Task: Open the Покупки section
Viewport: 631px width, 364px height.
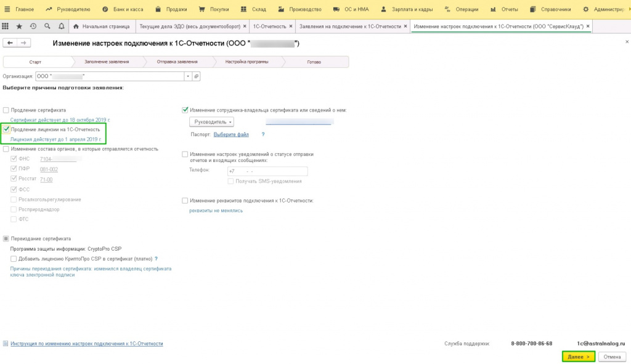Action: pos(214,9)
